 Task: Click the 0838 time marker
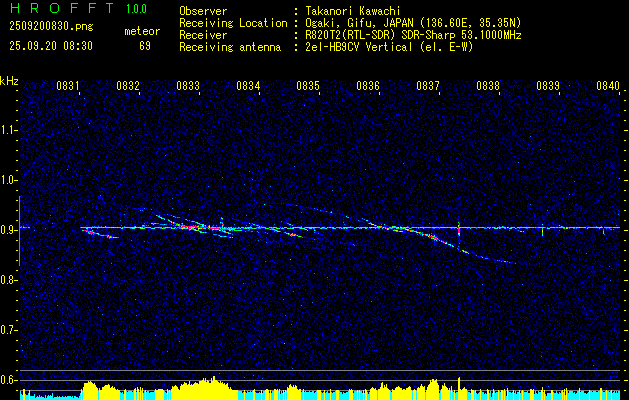(488, 85)
